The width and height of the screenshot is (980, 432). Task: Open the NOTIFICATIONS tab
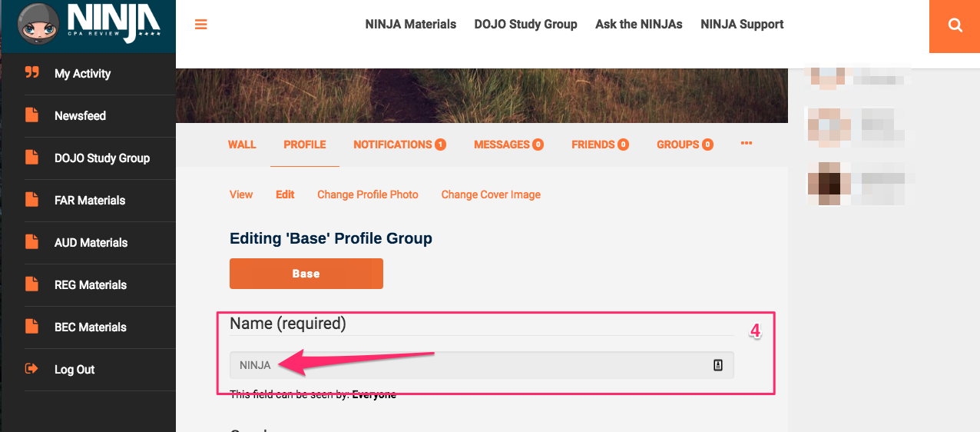[x=399, y=145]
